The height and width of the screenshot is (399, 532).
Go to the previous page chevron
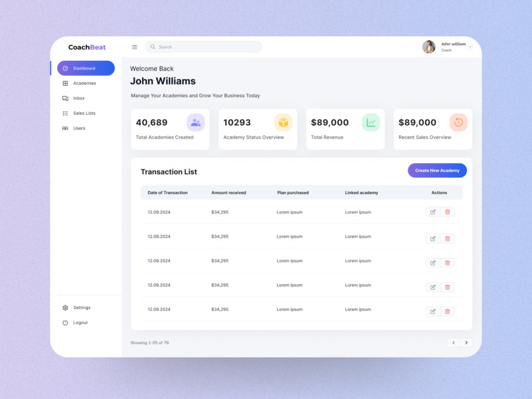(453, 343)
